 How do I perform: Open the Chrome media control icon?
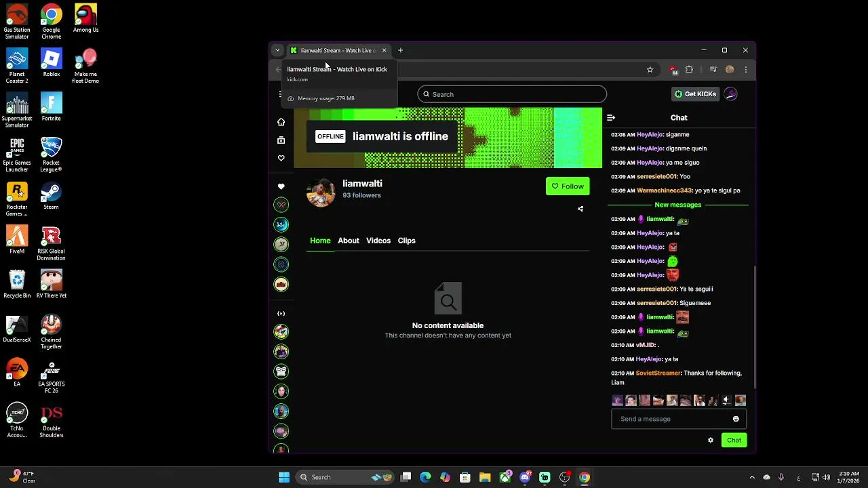click(x=713, y=69)
